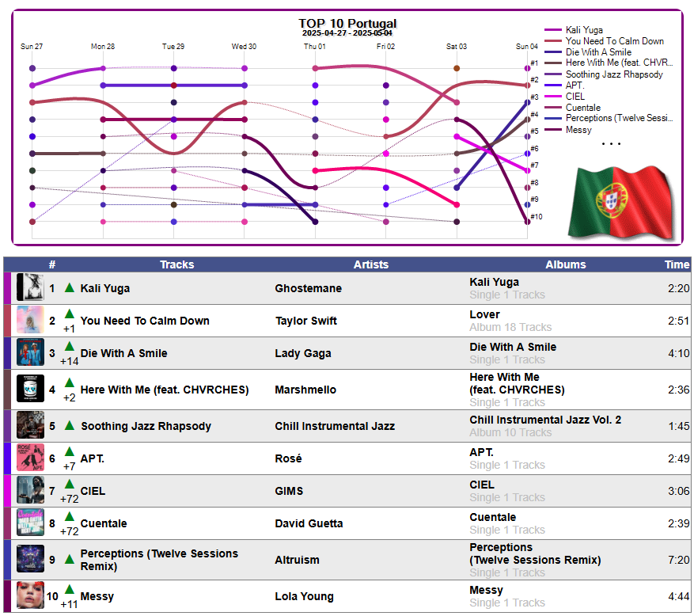Click the three-dots more indicator under legend
Viewport: 694px width, 616px height.
[x=611, y=143]
